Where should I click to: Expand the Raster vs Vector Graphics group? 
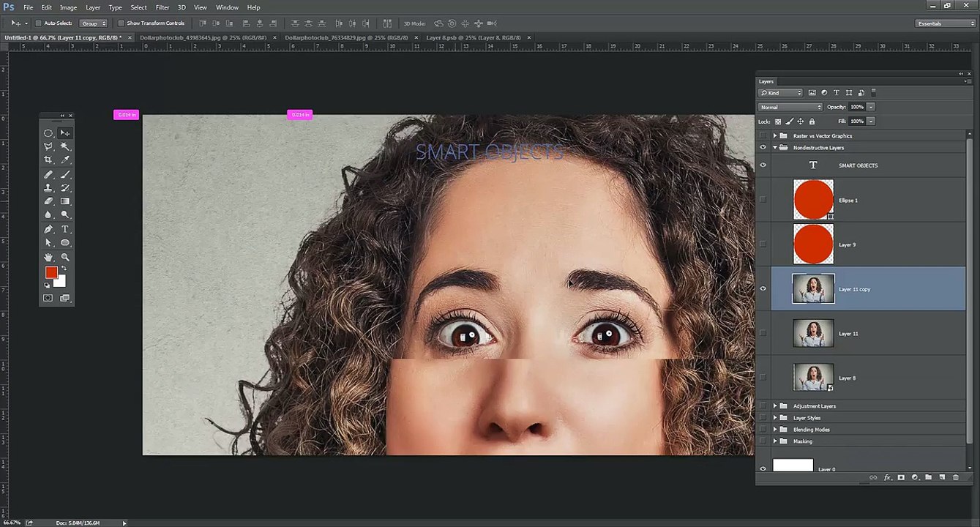(x=775, y=136)
